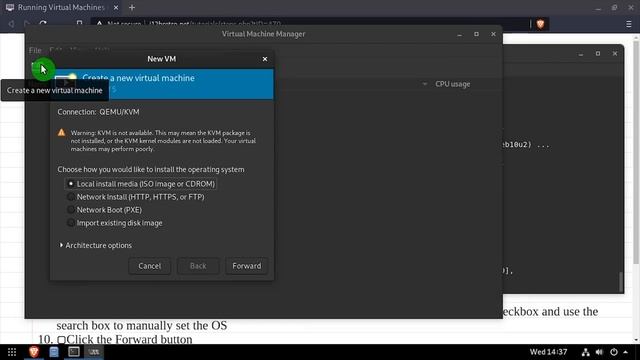Open Brave browser from the taskbar
Viewport: 640px width, 360px height.
[x=33, y=352]
